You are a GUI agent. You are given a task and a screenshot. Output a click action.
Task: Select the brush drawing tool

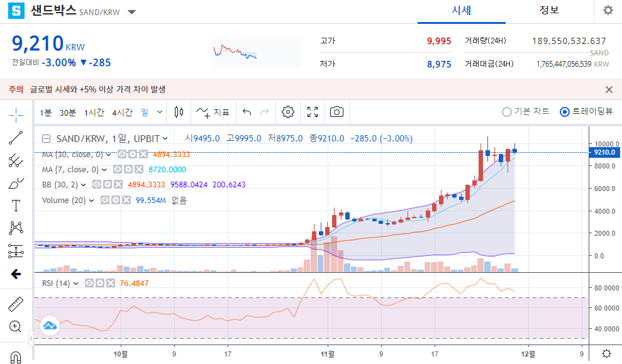[16, 183]
